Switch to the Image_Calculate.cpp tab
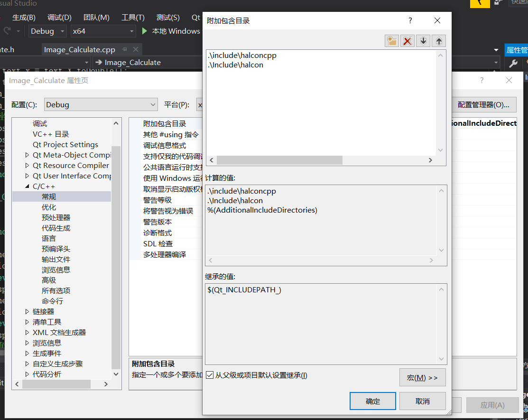 coord(80,49)
